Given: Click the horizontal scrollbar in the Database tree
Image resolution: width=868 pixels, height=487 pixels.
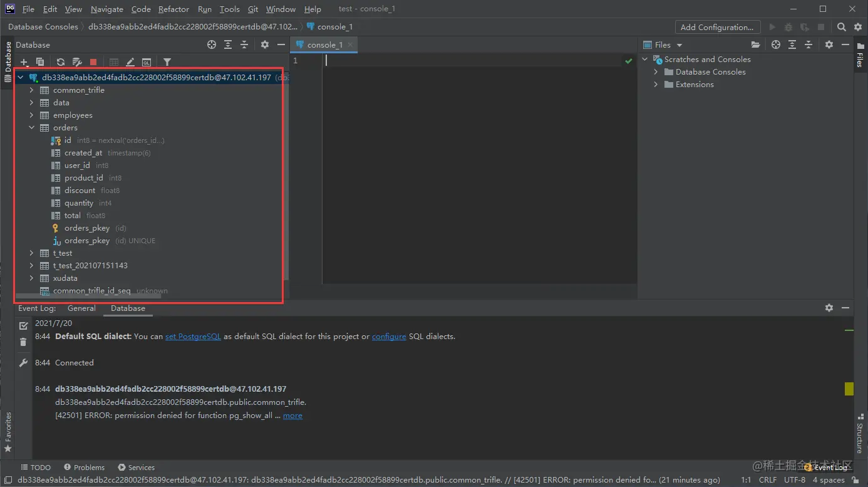Looking at the screenshot, I should pyautogui.click(x=88, y=295).
